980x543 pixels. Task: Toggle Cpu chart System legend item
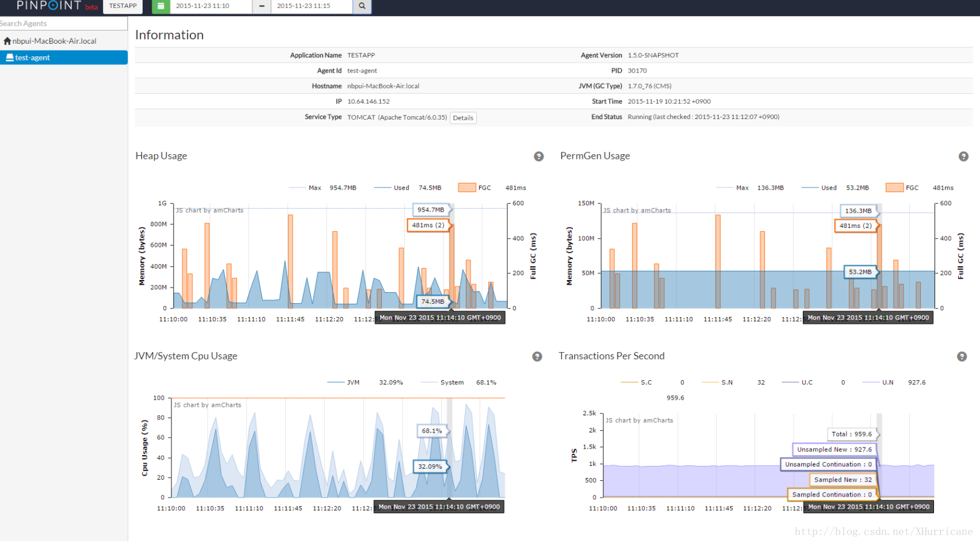[x=442, y=383]
